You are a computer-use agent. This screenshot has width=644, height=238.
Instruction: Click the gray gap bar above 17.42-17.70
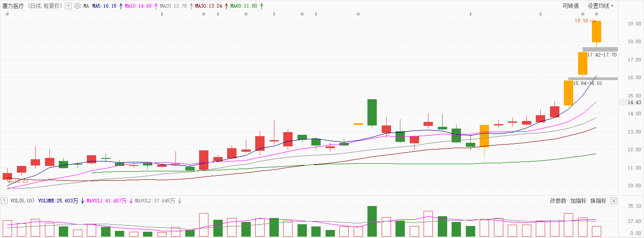coord(600,49)
